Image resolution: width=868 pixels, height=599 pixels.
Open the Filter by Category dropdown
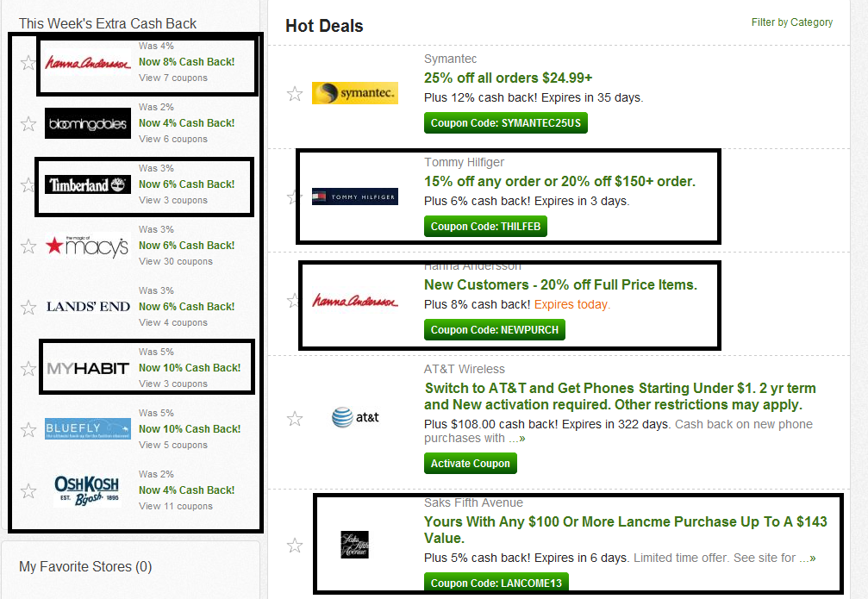pyautogui.click(x=791, y=22)
